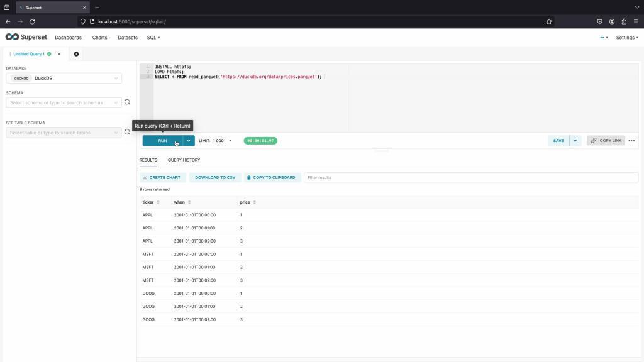Open the three-dot query options menu

pos(631,141)
